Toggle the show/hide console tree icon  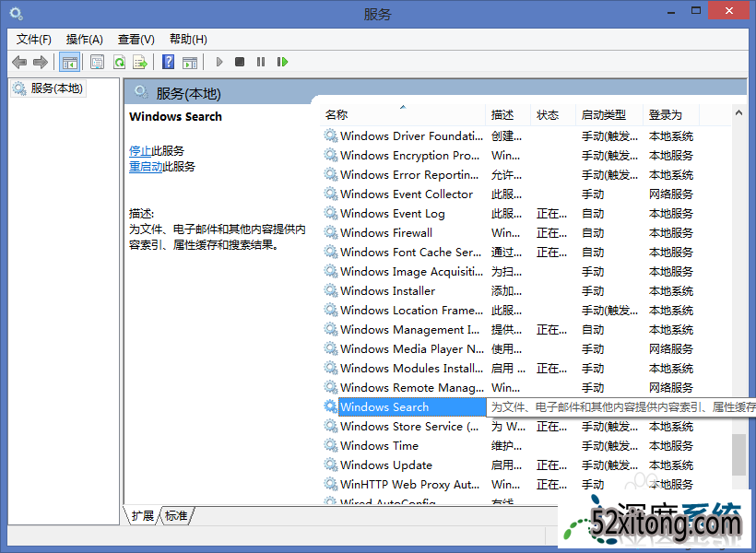69,62
